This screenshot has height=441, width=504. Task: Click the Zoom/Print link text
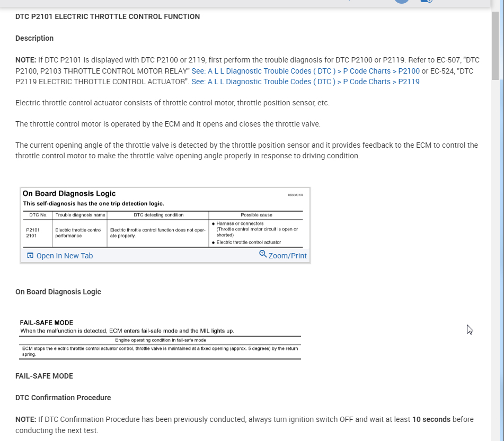[x=287, y=256]
